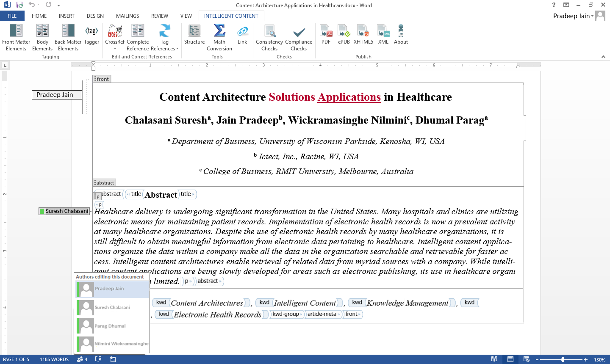610x364 pixels.
Task: Switch to the HOME tab
Action: pyautogui.click(x=39, y=16)
